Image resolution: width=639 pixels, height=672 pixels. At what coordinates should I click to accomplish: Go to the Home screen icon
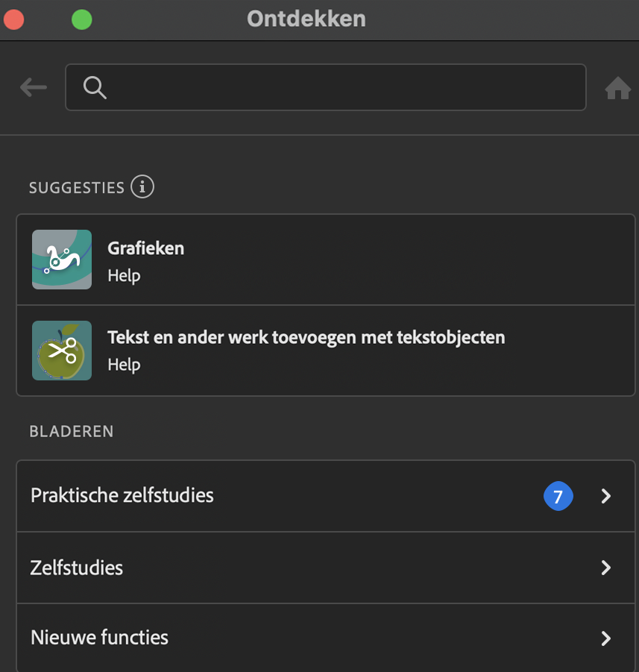tap(617, 89)
